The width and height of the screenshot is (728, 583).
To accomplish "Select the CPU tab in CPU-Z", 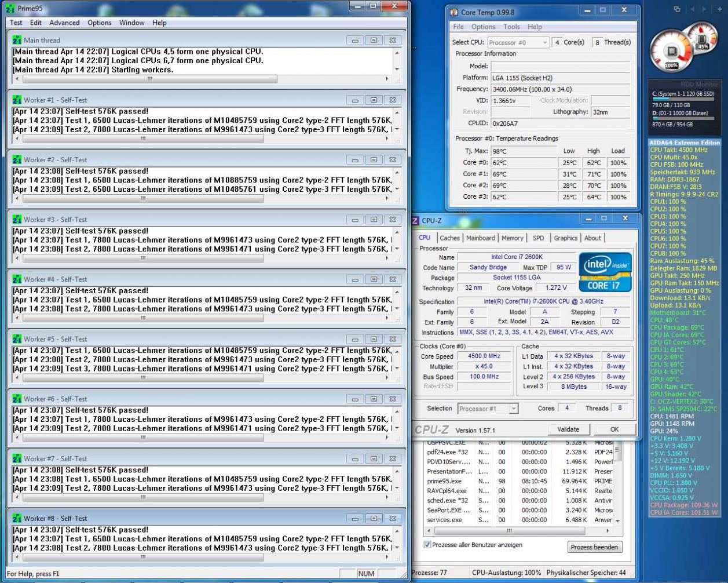I will coord(425,238).
